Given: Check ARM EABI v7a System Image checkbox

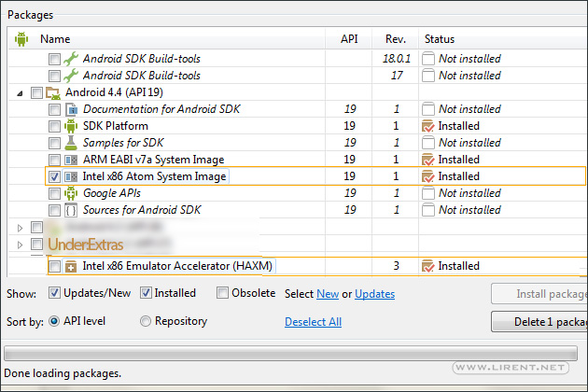Looking at the screenshot, I should (x=54, y=161).
